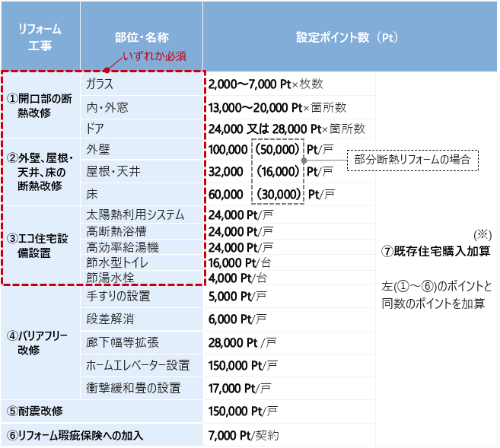Click the ③エコ住宅設備設置 category cell
This screenshot has width=500, height=448.
click(x=40, y=245)
